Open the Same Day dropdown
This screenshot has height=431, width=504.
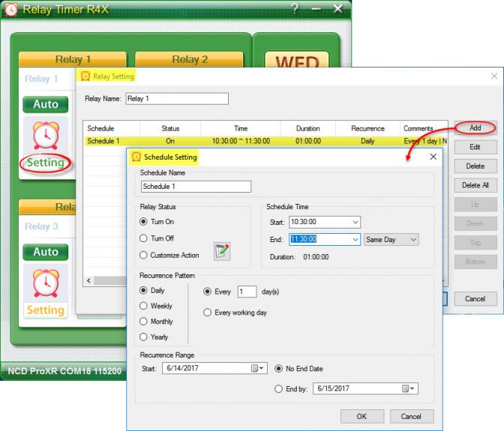pyautogui.click(x=412, y=240)
